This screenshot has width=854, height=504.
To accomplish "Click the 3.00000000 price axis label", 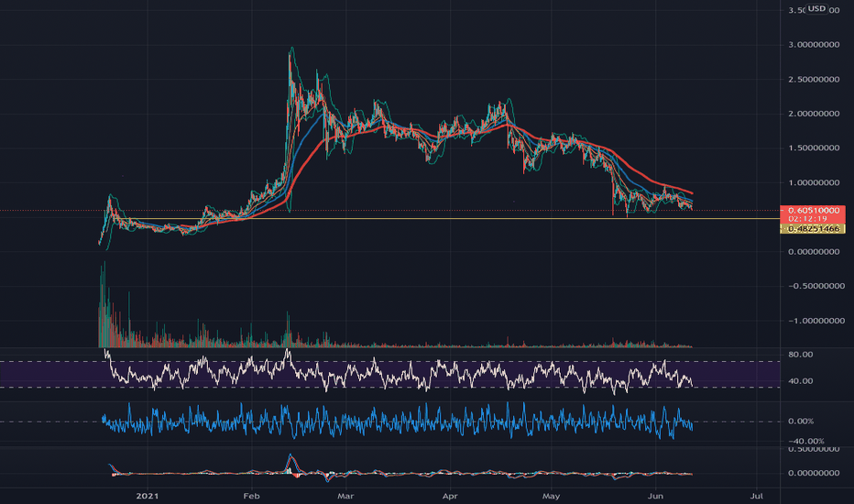I will [814, 45].
